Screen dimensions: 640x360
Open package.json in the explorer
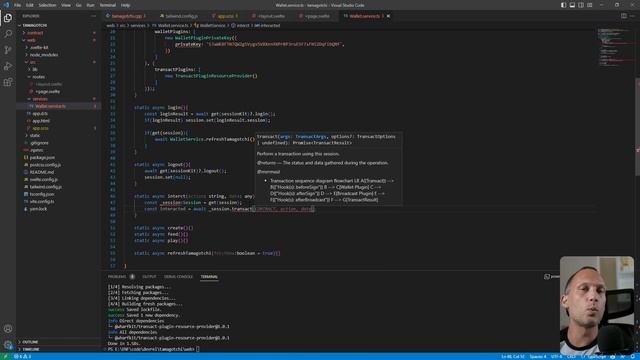[58, 158]
